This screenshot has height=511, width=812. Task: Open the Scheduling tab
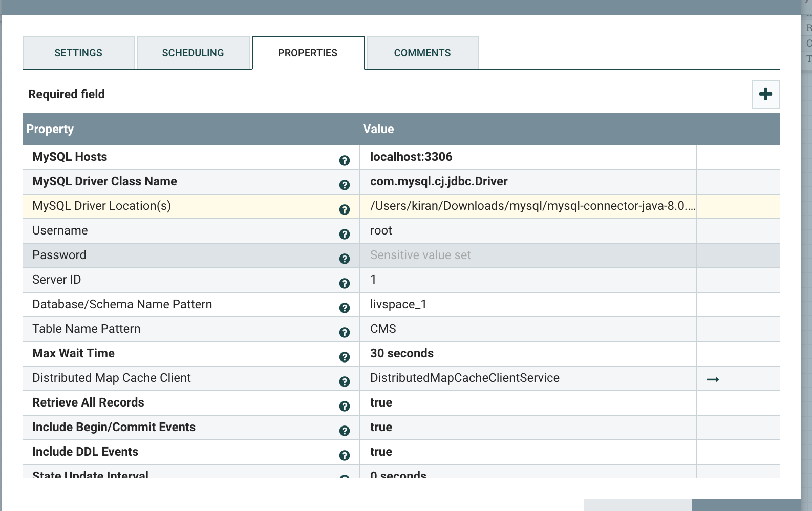(193, 53)
